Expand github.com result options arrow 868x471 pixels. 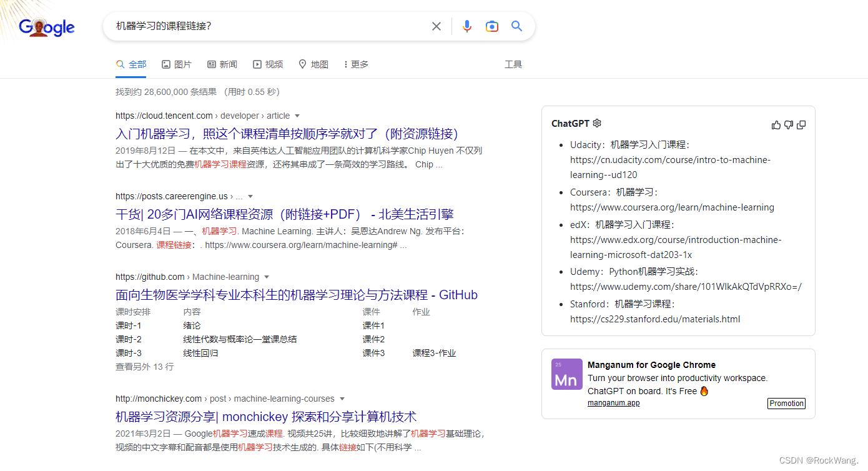tap(267, 277)
